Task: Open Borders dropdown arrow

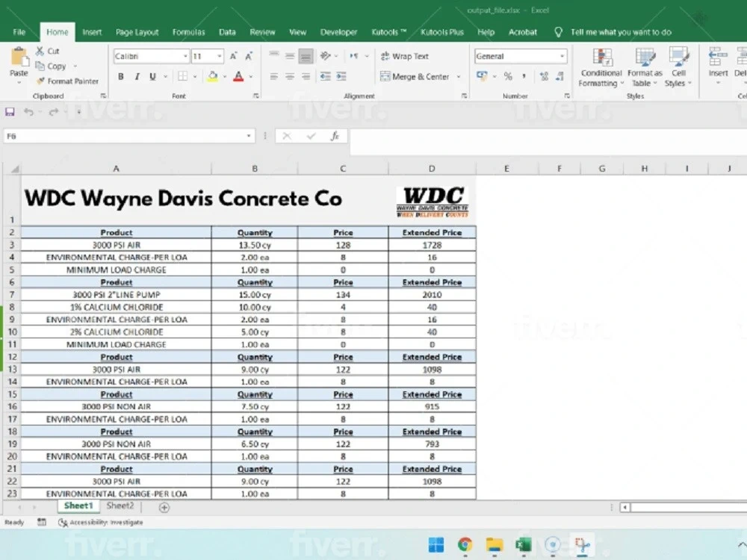Action: coord(195,76)
